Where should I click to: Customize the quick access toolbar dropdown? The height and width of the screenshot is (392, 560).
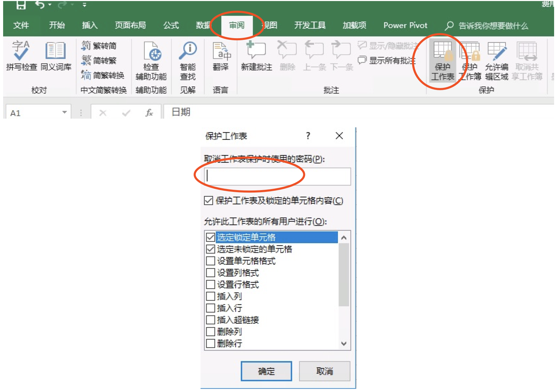85,5
